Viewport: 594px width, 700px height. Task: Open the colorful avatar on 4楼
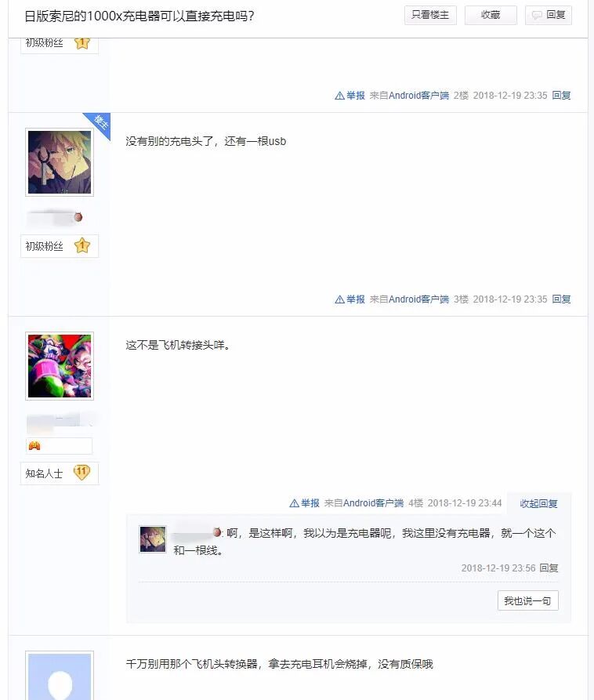pos(60,366)
